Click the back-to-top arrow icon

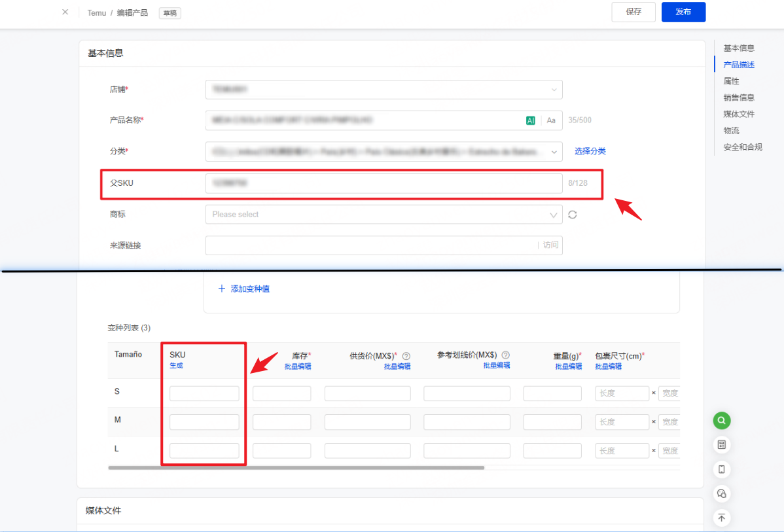pyautogui.click(x=722, y=518)
